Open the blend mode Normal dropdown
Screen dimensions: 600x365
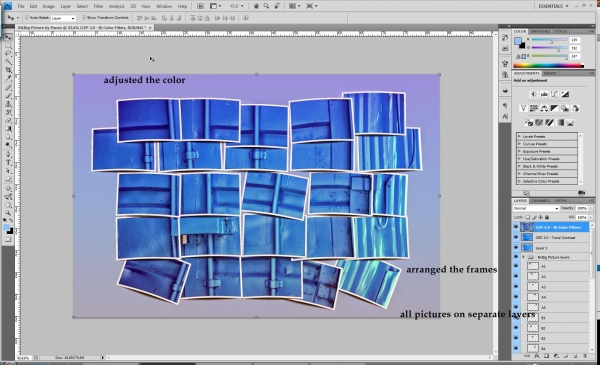pyautogui.click(x=535, y=208)
